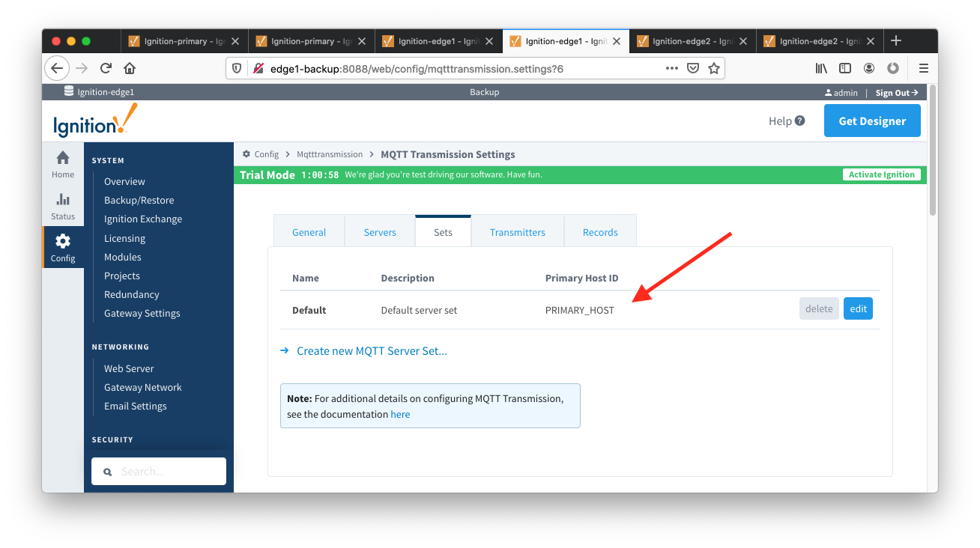980x548 pixels.
Task: Open Web Server under Networking
Action: 129,368
